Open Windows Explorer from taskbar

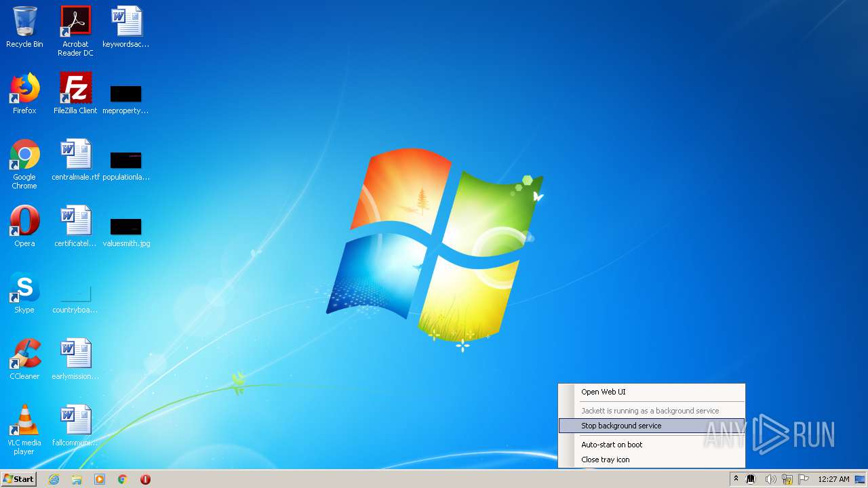coord(77,479)
